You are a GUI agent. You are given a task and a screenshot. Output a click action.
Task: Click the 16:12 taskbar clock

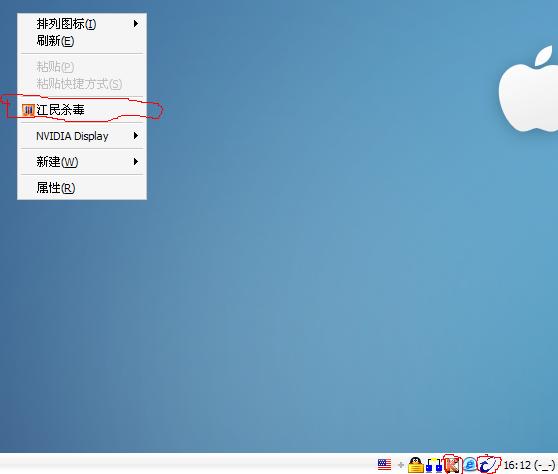pyautogui.click(x=517, y=465)
